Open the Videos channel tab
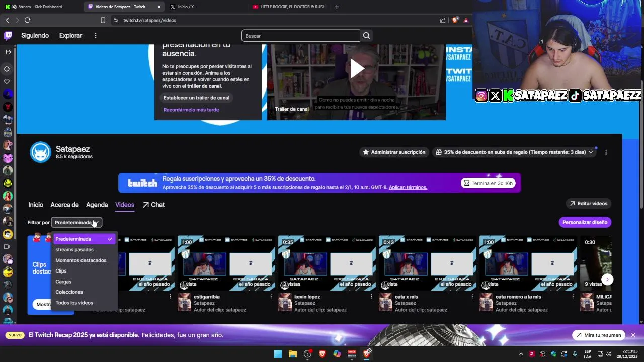644x362 pixels. point(125,205)
